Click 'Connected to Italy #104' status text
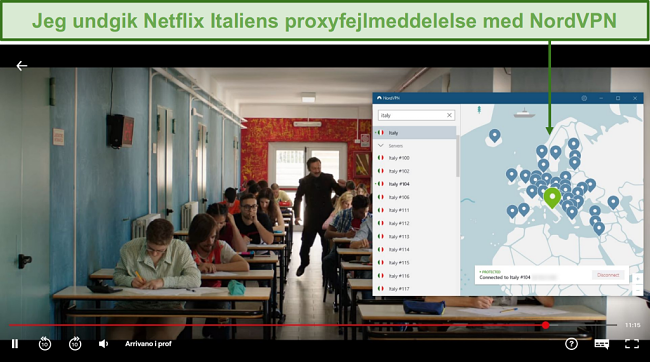This screenshot has height=362, width=650. tap(505, 277)
